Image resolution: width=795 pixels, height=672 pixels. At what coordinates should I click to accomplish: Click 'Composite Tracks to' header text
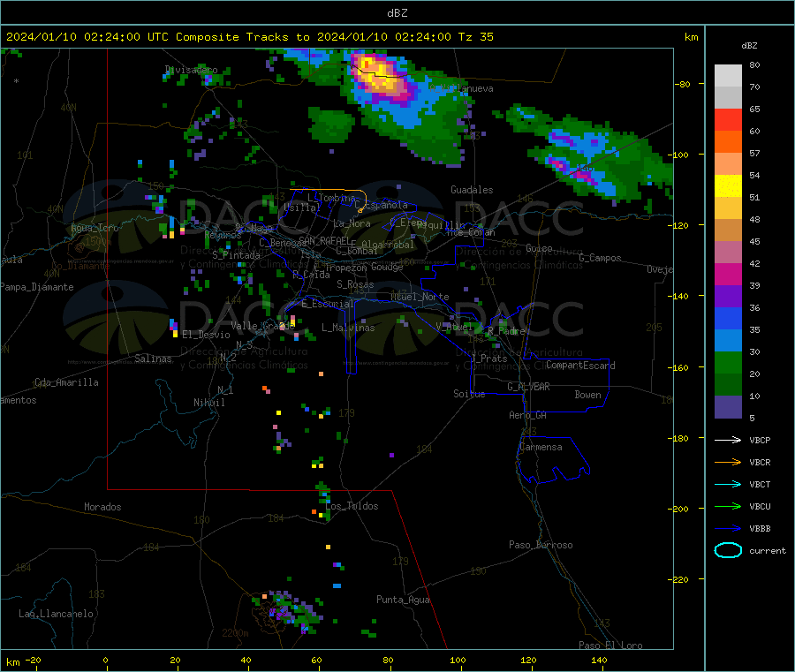click(x=243, y=37)
